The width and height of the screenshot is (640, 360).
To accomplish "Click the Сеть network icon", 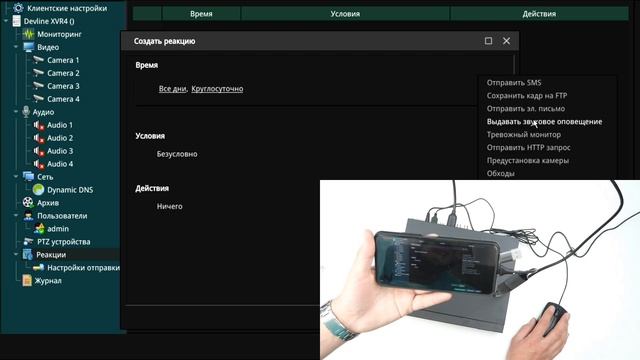I will 28,176.
